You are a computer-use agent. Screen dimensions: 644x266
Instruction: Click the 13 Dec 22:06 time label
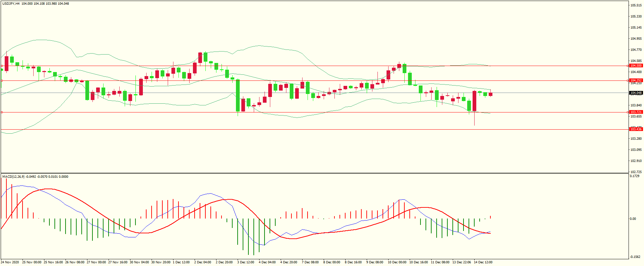point(462,262)
